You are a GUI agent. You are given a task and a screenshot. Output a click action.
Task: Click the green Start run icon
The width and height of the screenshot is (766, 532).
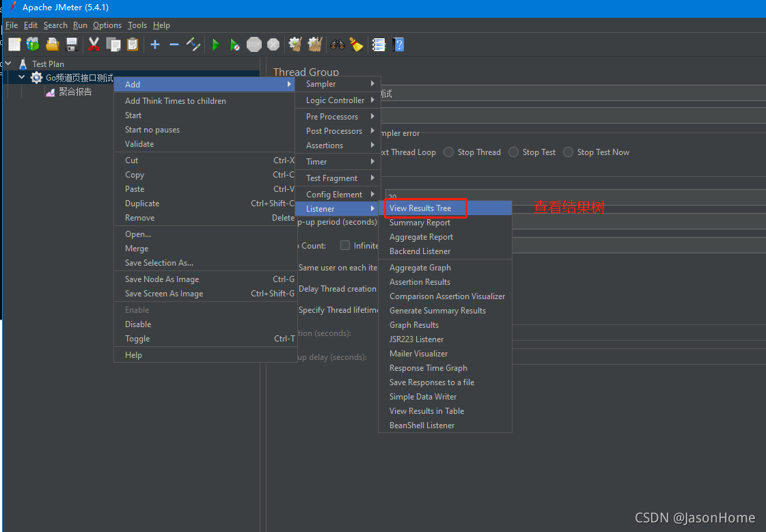coord(216,45)
